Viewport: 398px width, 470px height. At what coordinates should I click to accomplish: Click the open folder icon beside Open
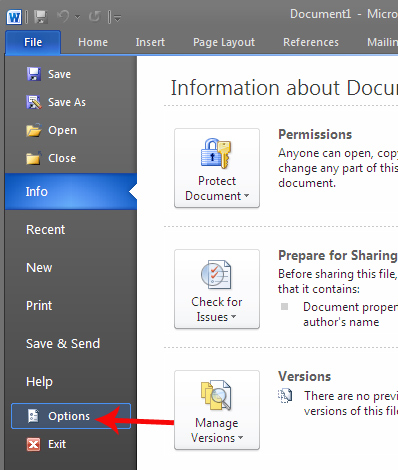click(x=34, y=130)
